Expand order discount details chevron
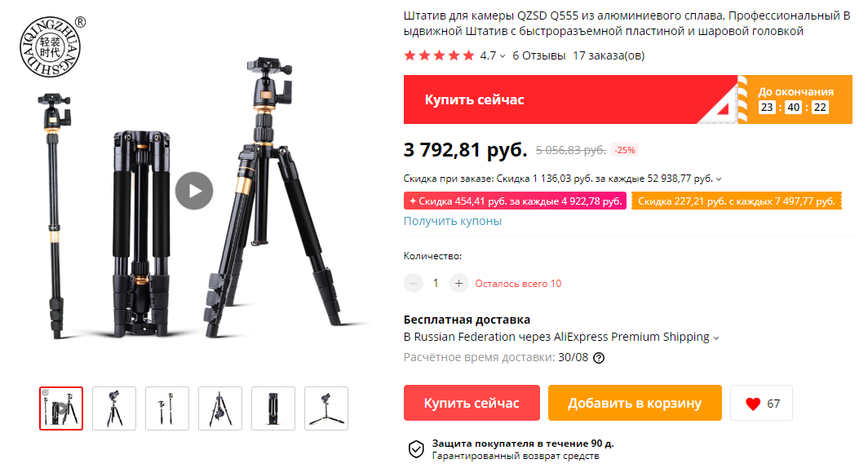 [x=719, y=179]
